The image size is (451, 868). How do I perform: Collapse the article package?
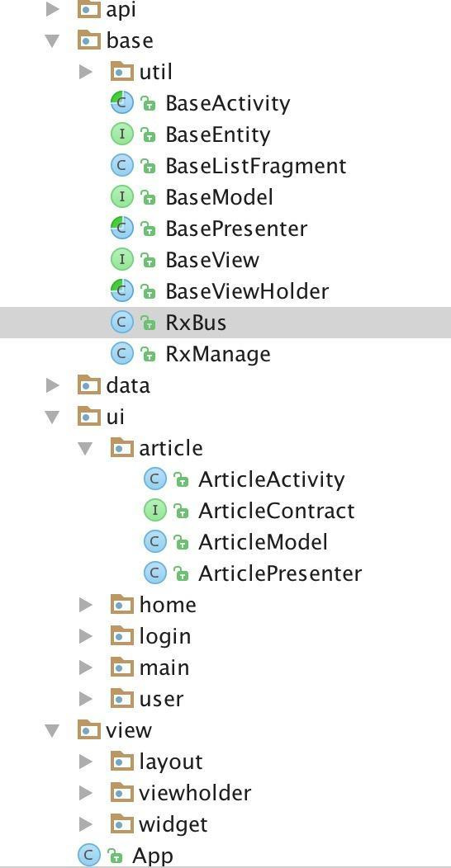point(86,448)
